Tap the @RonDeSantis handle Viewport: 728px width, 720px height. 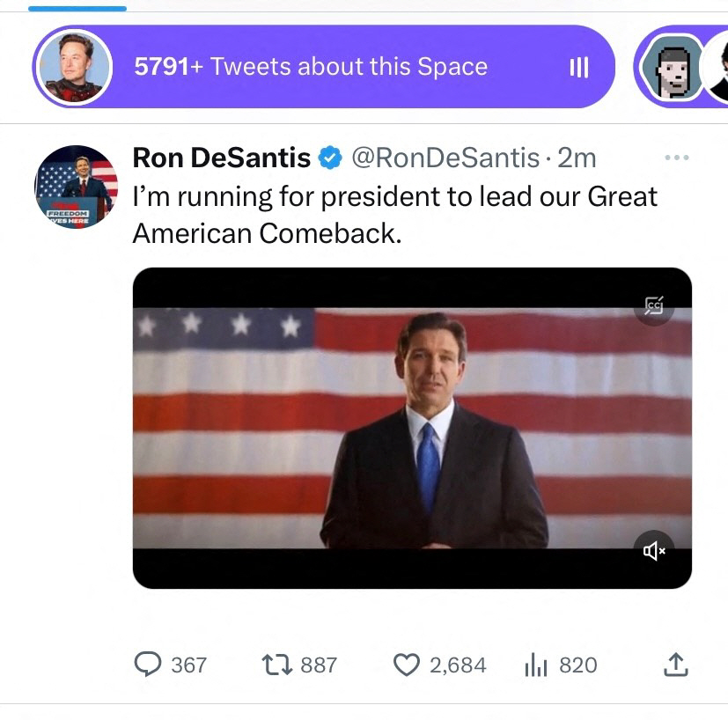coord(445,158)
